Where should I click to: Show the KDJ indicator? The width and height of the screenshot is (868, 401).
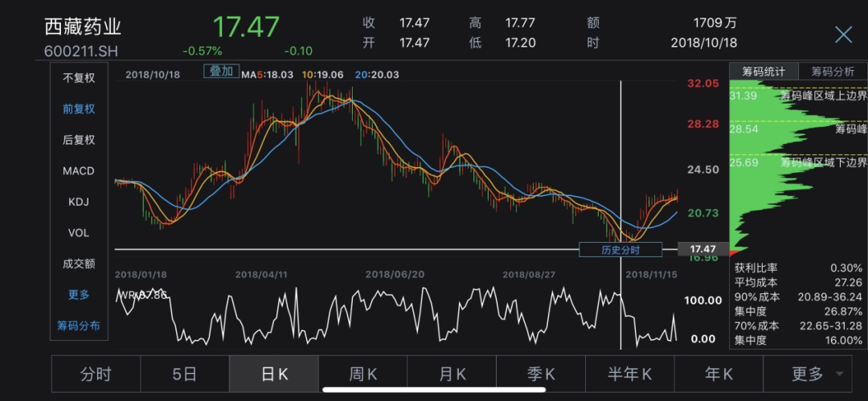click(x=79, y=203)
